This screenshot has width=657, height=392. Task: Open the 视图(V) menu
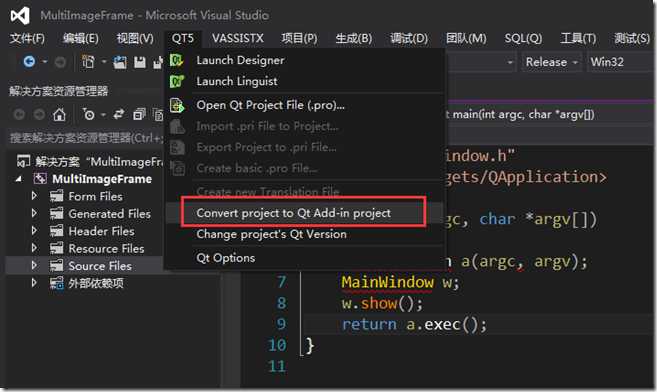[x=135, y=39]
